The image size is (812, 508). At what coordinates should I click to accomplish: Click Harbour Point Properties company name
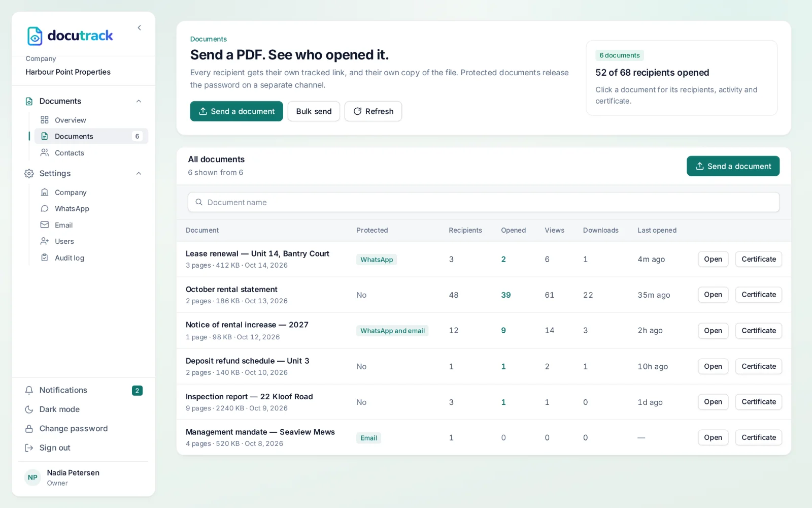pos(68,72)
